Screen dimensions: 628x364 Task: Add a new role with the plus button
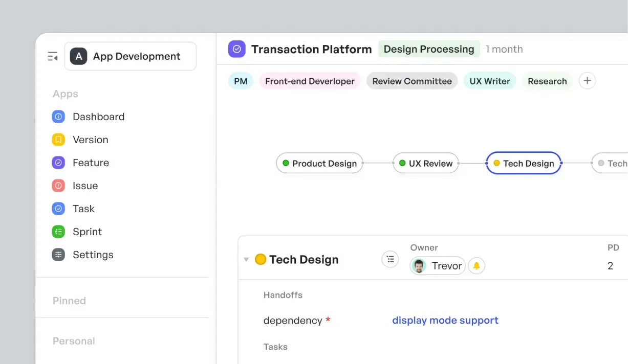[587, 81]
